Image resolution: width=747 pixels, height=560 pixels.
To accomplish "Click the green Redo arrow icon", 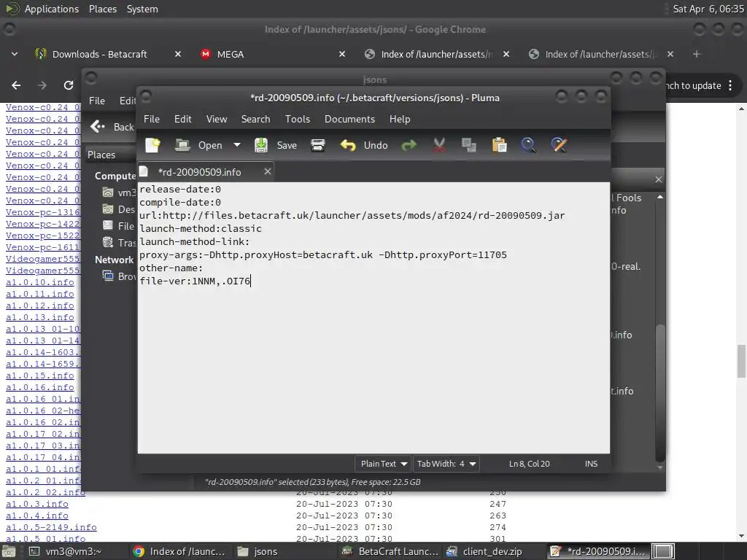I will coord(409,145).
